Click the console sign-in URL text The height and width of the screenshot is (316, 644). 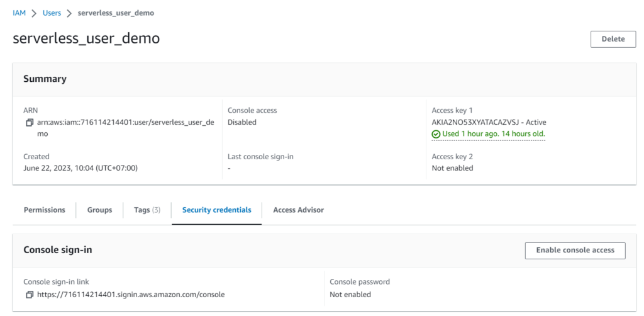click(130, 295)
